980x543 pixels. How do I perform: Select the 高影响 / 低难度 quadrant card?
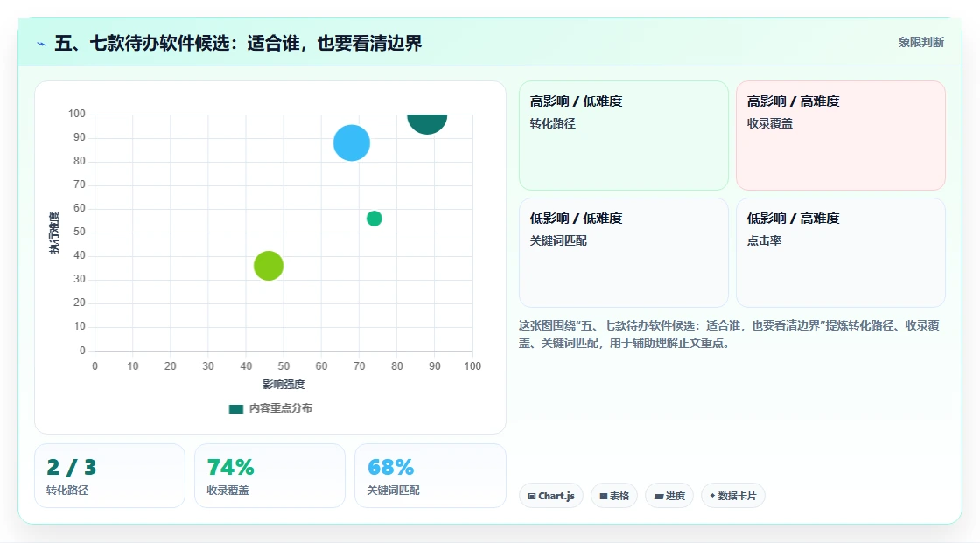tap(624, 135)
